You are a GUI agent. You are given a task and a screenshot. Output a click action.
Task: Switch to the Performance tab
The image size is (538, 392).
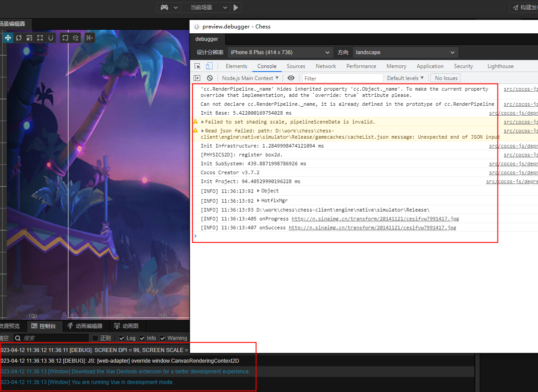click(361, 66)
